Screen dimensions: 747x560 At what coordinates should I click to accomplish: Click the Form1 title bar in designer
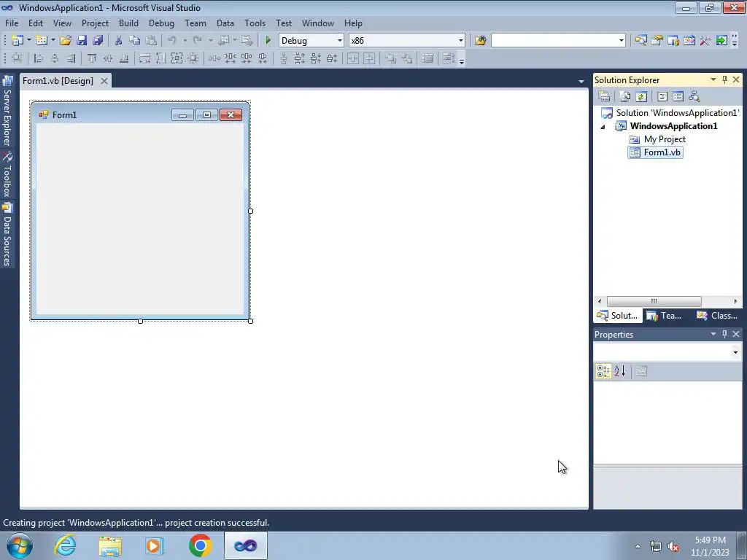[x=139, y=114]
